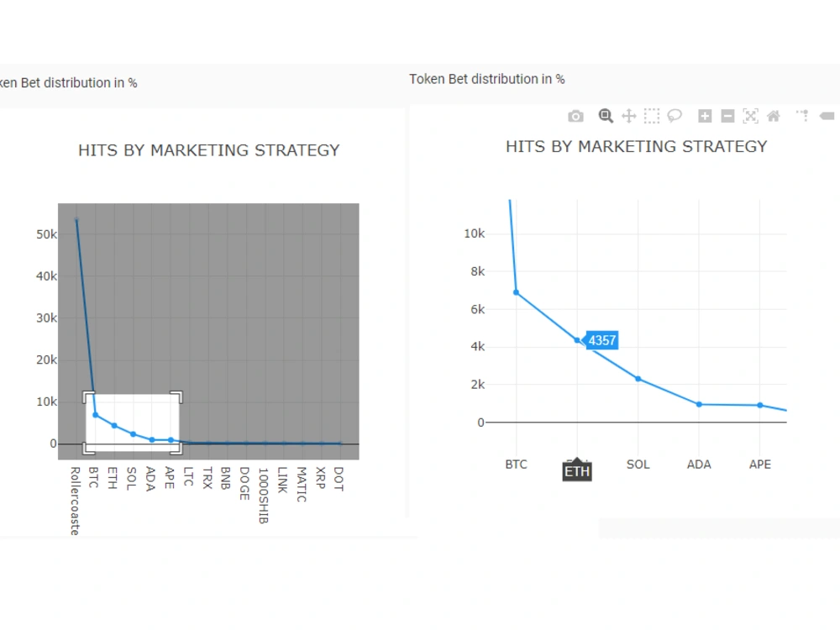
Task: Select the Zoom magnifier tool
Action: click(606, 116)
